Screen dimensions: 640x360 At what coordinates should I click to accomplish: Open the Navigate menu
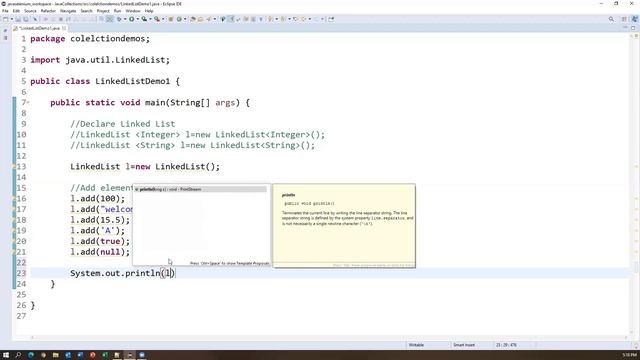[x=68, y=11]
